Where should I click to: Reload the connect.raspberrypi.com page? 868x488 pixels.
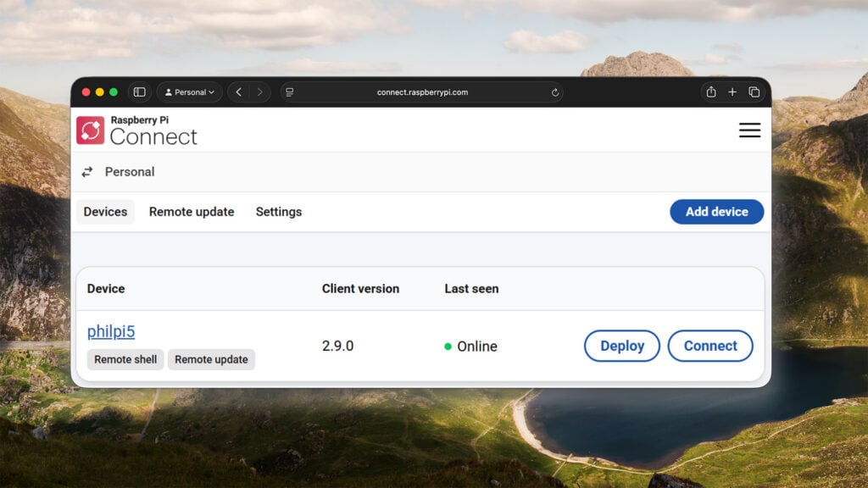(x=554, y=92)
